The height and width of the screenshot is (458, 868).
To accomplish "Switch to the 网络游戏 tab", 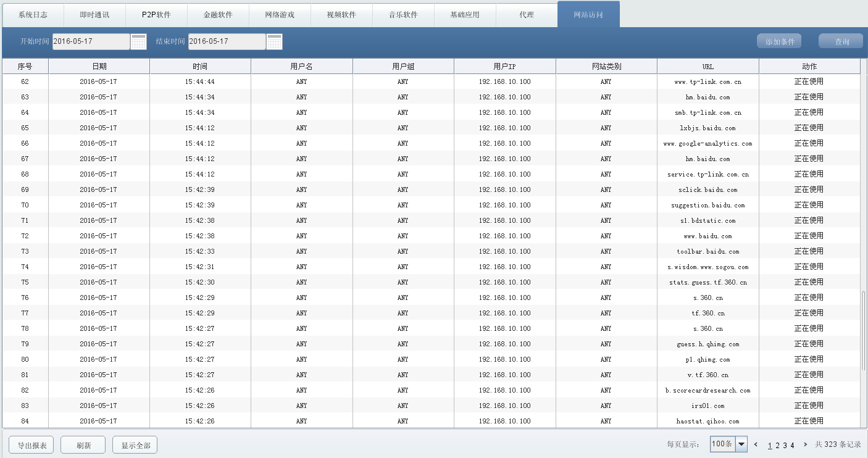I will point(280,15).
